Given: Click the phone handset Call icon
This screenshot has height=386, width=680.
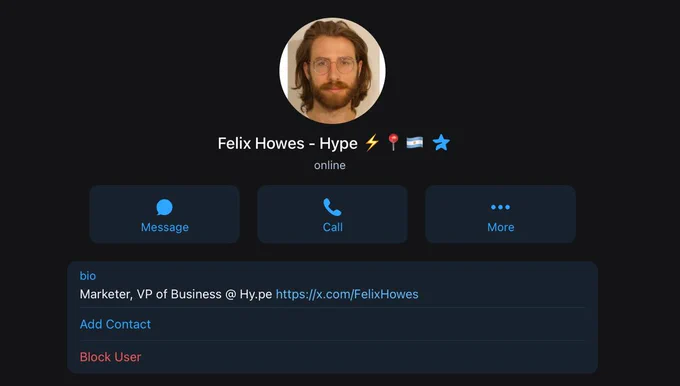Looking at the screenshot, I should [x=333, y=207].
